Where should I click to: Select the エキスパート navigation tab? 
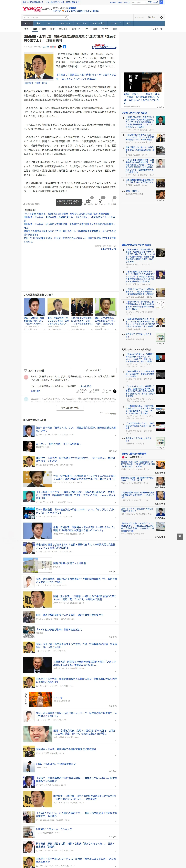pos(64,24)
